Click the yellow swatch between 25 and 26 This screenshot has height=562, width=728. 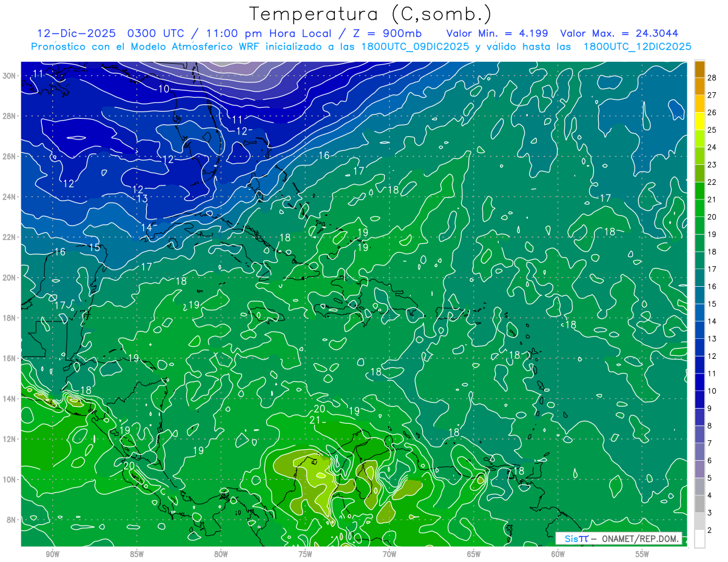(699, 121)
